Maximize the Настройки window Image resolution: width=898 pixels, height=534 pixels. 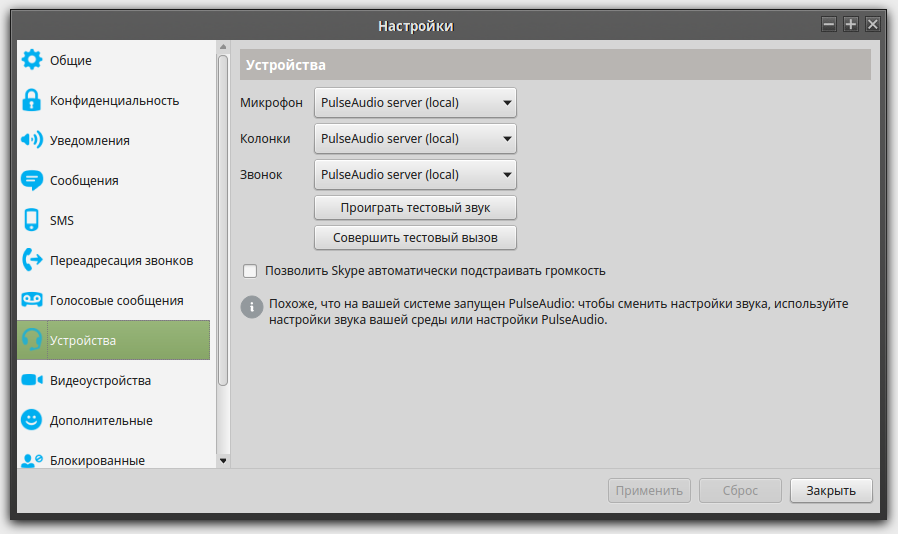pos(851,25)
